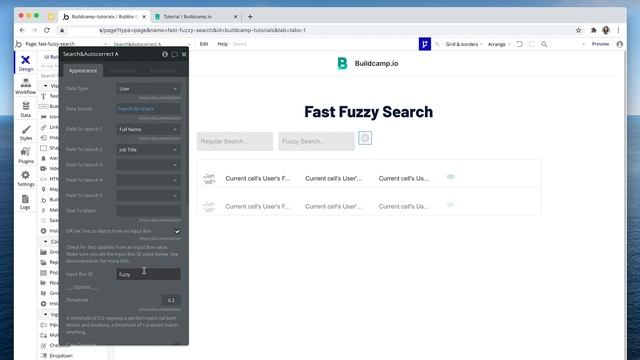Go back in browser history
This screenshot has width=640, height=360.
pyautogui.click(x=22, y=30)
